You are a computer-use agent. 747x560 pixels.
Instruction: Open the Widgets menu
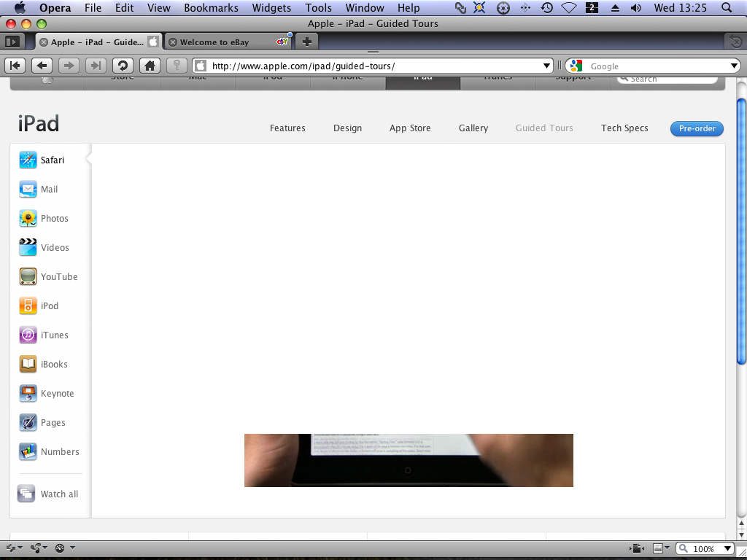[271, 7]
